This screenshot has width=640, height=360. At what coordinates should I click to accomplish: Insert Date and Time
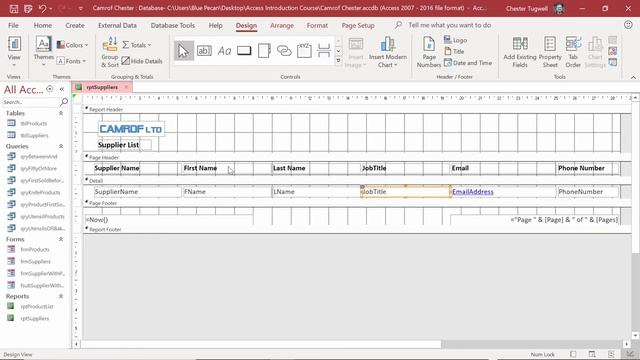468,63
